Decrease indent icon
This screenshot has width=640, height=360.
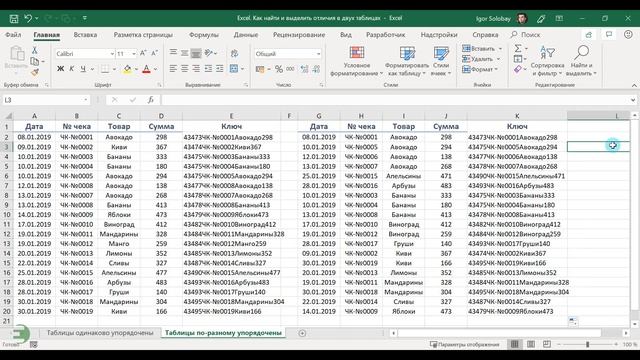point(208,69)
